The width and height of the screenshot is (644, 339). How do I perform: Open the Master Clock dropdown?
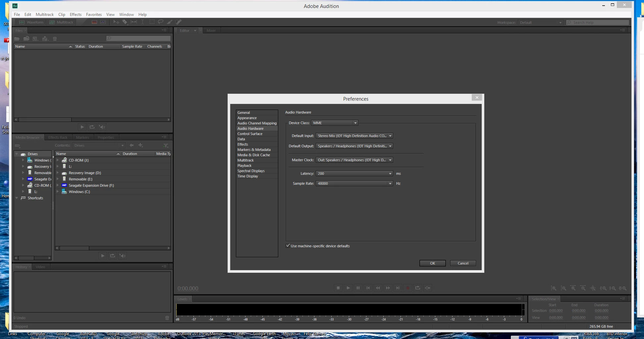click(354, 160)
